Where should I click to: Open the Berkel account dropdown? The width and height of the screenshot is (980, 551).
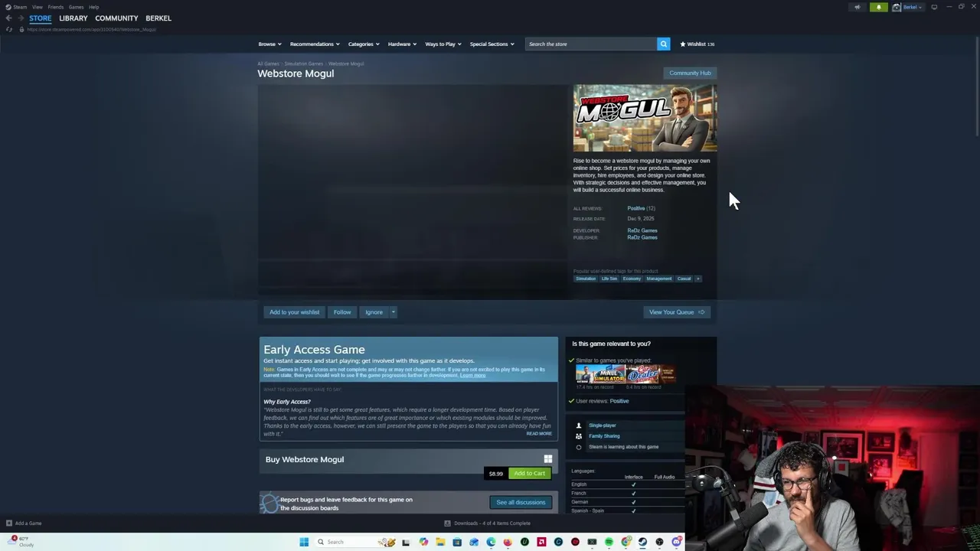tap(913, 7)
